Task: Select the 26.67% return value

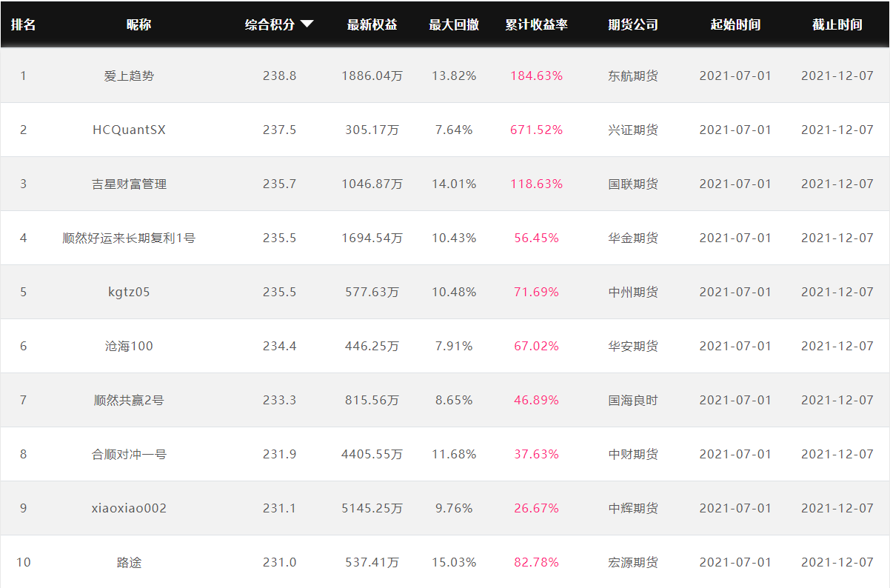Action: tap(536, 508)
